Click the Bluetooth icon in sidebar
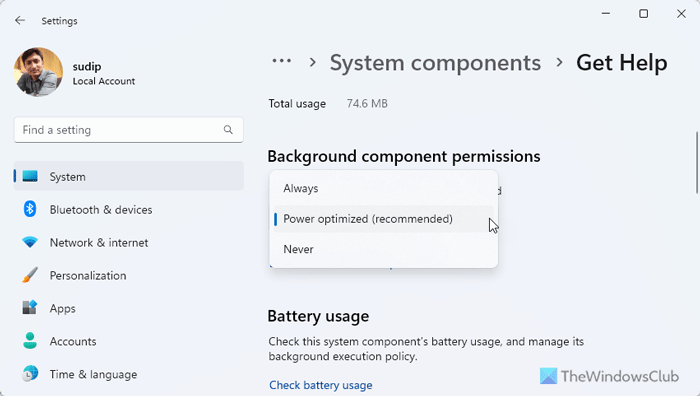The height and width of the screenshot is (396, 700). (30, 209)
